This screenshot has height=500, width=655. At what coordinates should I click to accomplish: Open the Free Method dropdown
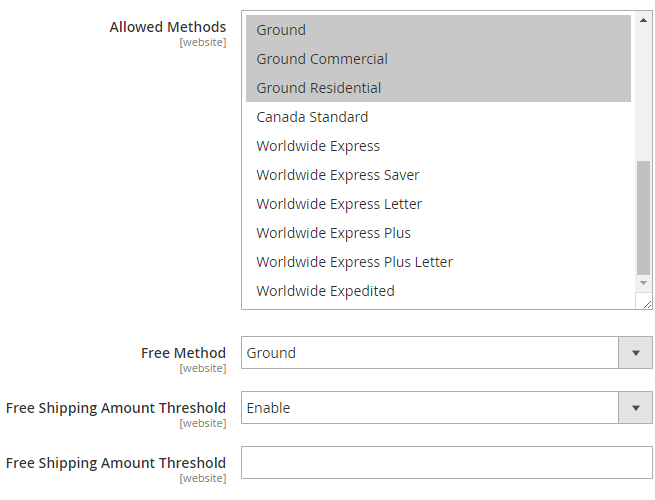[x=446, y=353]
